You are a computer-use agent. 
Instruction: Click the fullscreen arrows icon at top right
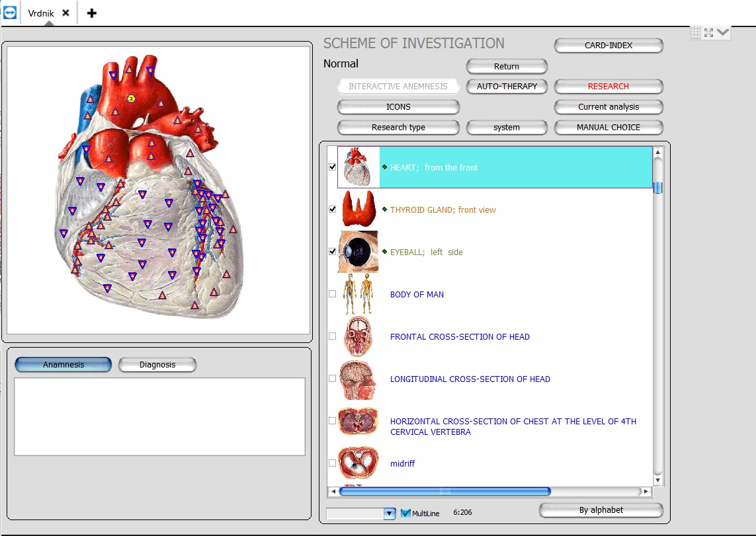click(708, 32)
